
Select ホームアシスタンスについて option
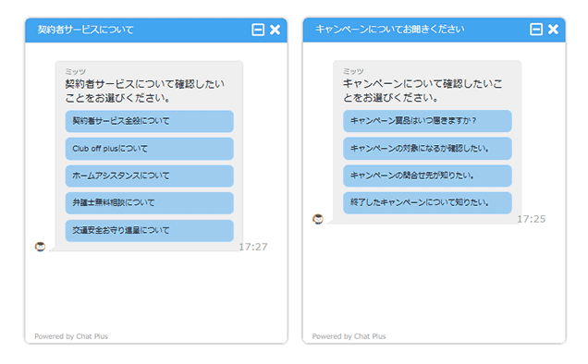[149, 176]
